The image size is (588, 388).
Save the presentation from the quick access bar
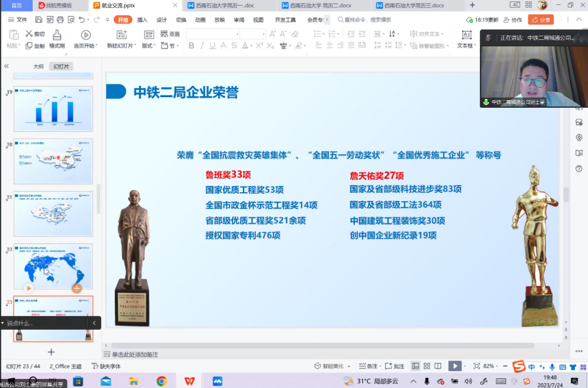pyautogui.click(x=38, y=20)
